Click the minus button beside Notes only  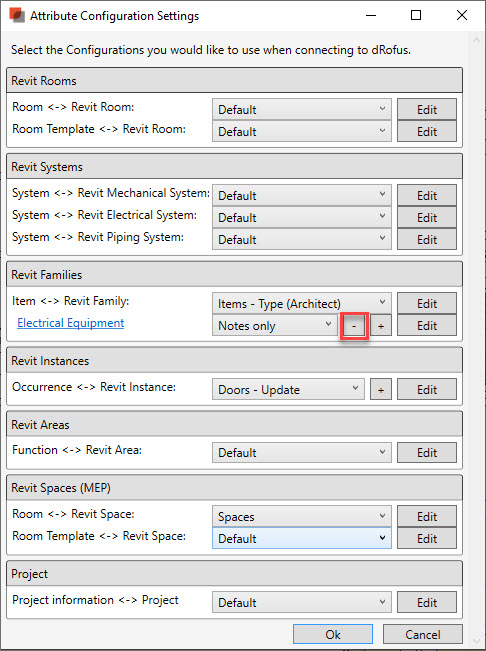(354, 326)
